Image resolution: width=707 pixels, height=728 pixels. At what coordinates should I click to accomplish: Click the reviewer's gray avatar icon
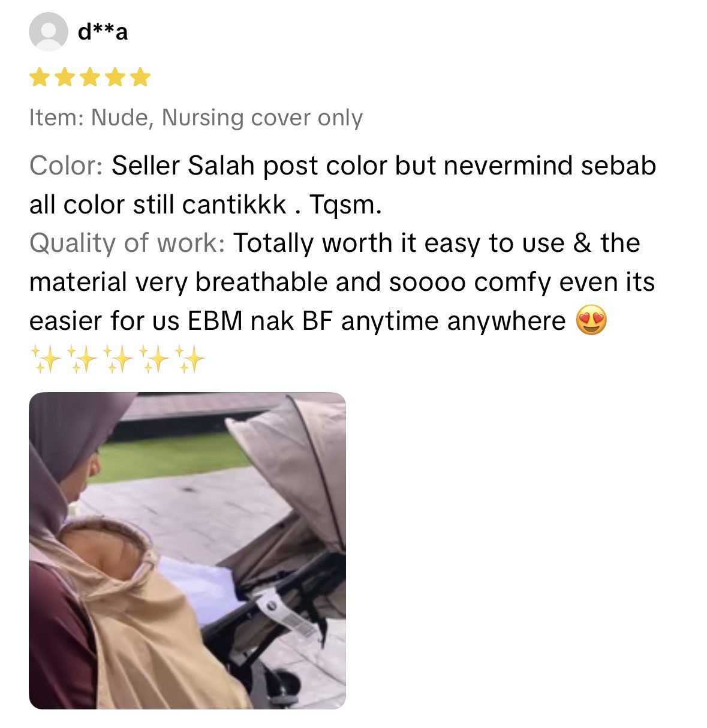coord(48,31)
